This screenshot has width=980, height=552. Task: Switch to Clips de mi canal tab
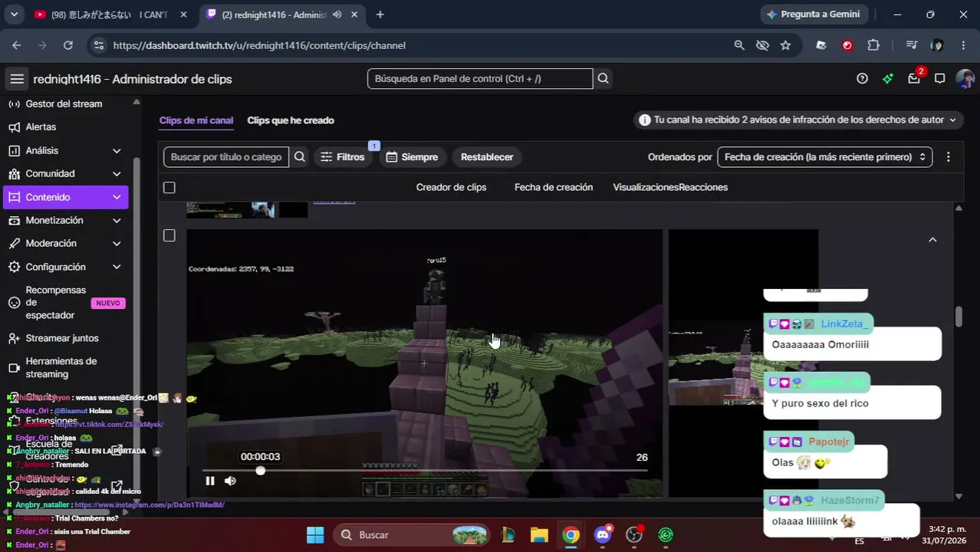196,120
